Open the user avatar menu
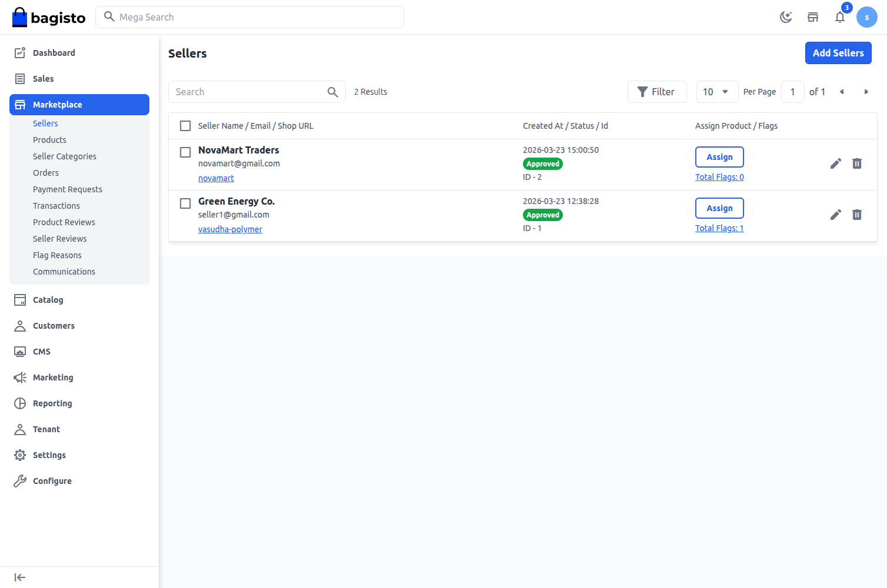The width and height of the screenshot is (887, 588). pos(866,17)
